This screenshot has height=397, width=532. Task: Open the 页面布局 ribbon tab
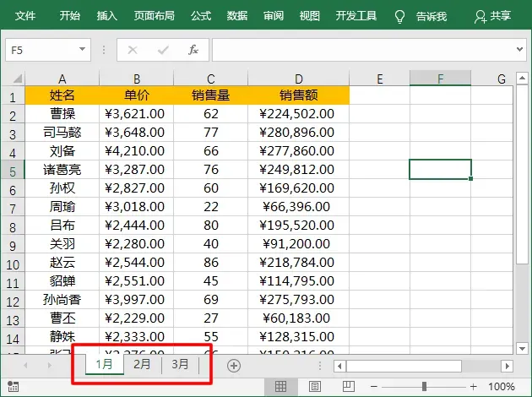(x=154, y=16)
